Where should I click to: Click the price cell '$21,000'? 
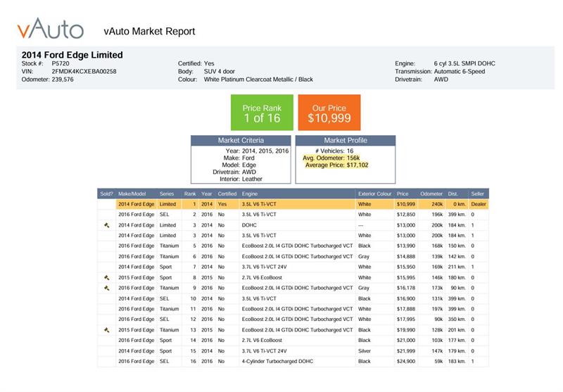[x=406, y=341]
